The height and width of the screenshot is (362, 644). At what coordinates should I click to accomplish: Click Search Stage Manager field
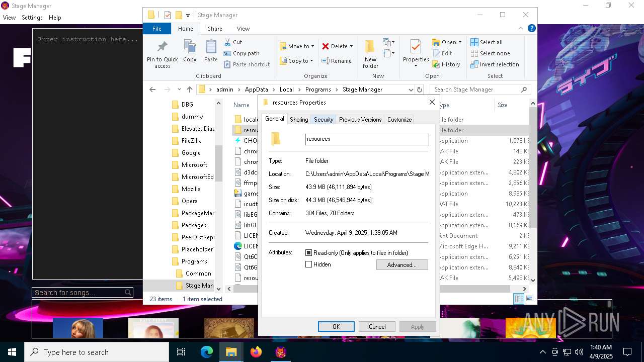[480, 89]
